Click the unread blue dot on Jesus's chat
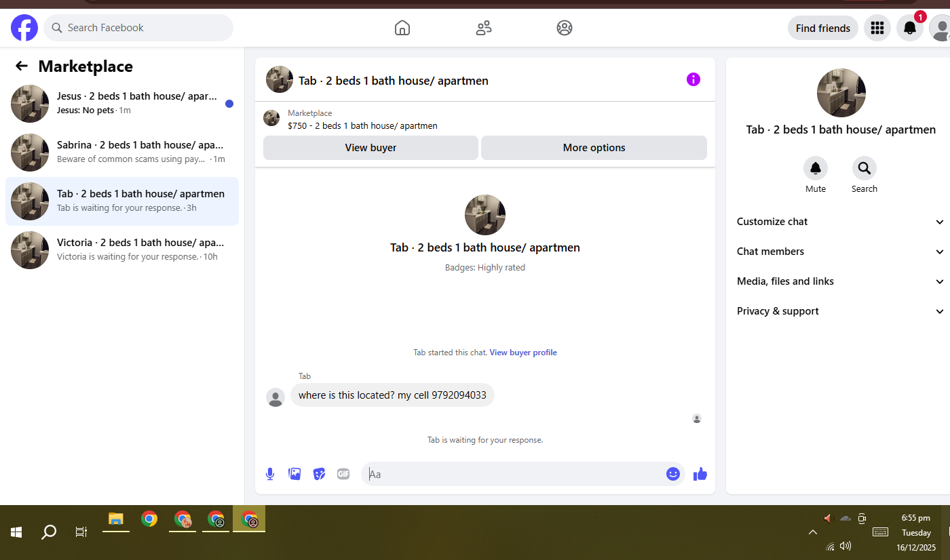The image size is (950, 560). coord(229,104)
